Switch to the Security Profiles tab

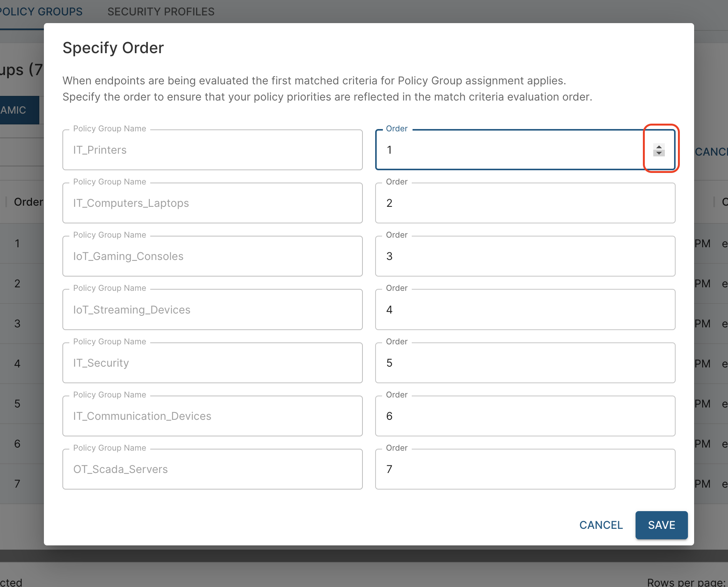(x=161, y=12)
